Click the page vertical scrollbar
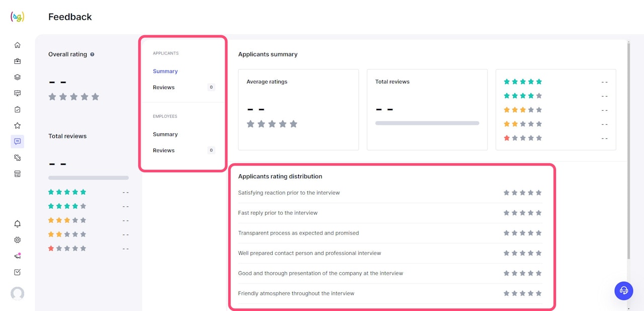Viewport: 644px width, 311px height. (628, 151)
